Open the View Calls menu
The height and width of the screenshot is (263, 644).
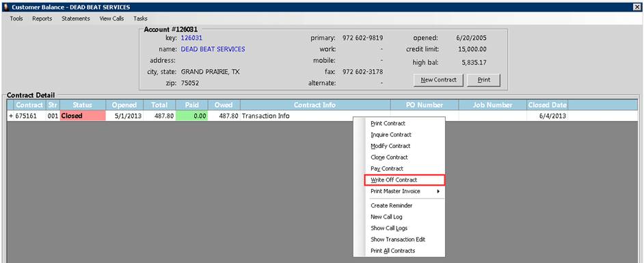[111, 18]
